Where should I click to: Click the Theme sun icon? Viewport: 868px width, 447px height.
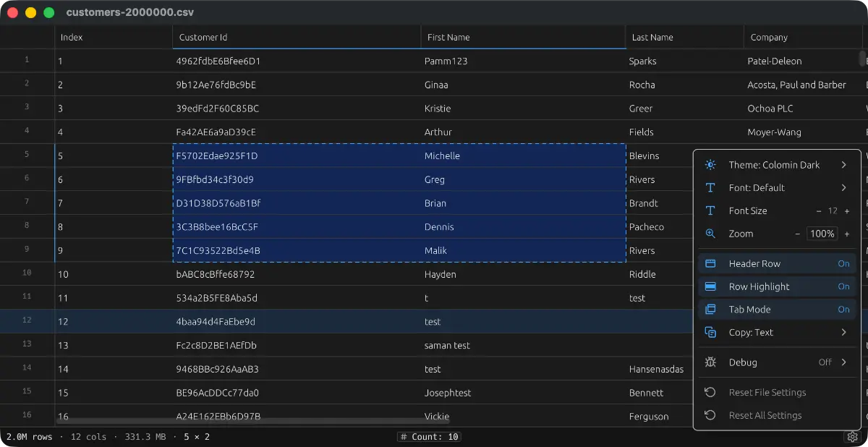click(710, 165)
